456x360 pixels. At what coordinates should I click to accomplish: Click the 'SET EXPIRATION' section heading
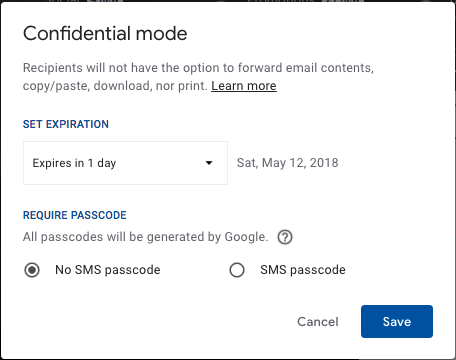point(66,124)
